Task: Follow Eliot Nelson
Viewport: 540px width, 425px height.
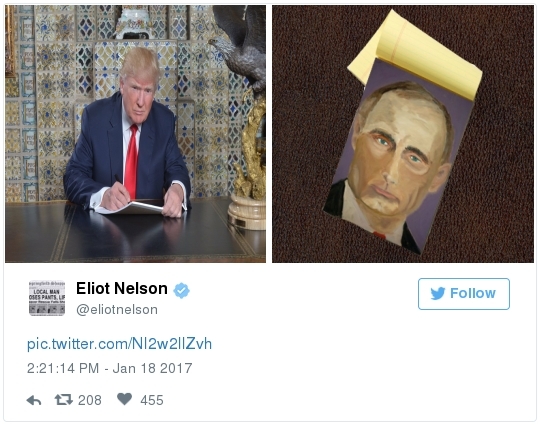Action: [x=464, y=294]
